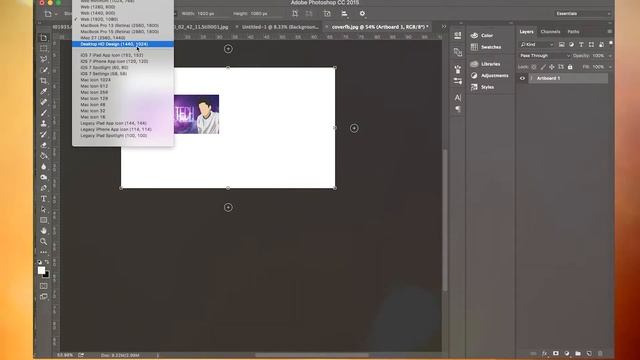Show more document tabs via double arrow
This screenshot has height=360, width=640.
click(444, 27)
